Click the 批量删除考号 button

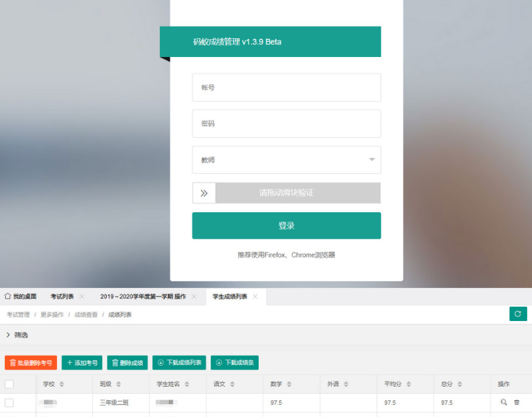(30, 363)
